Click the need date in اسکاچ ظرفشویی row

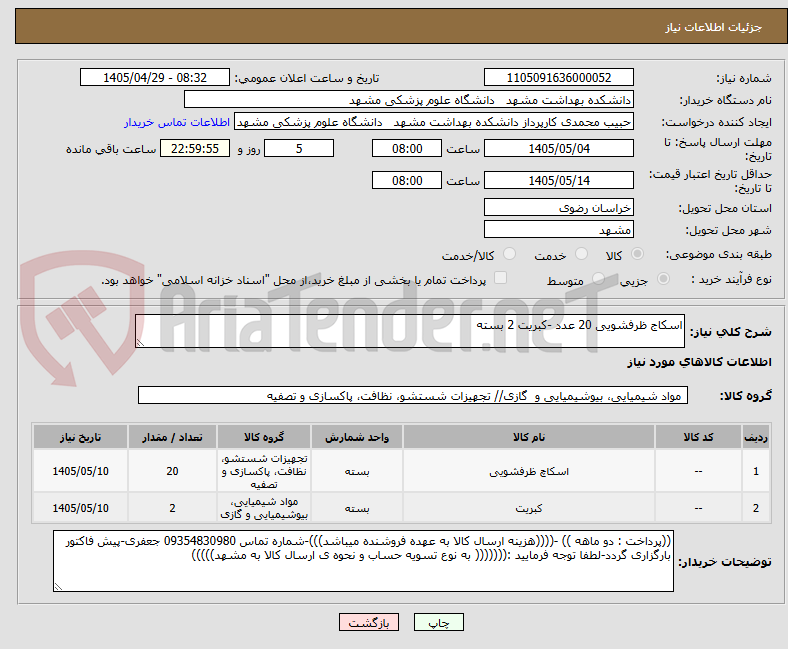[x=80, y=471]
